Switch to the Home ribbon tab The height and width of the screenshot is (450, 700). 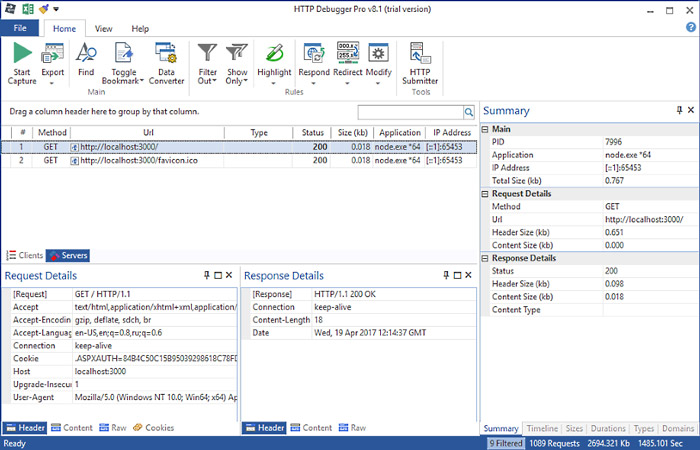(x=64, y=29)
